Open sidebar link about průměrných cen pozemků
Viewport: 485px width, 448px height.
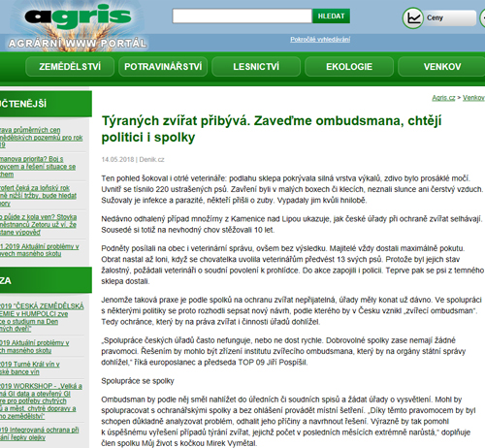[x=41, y=138]
